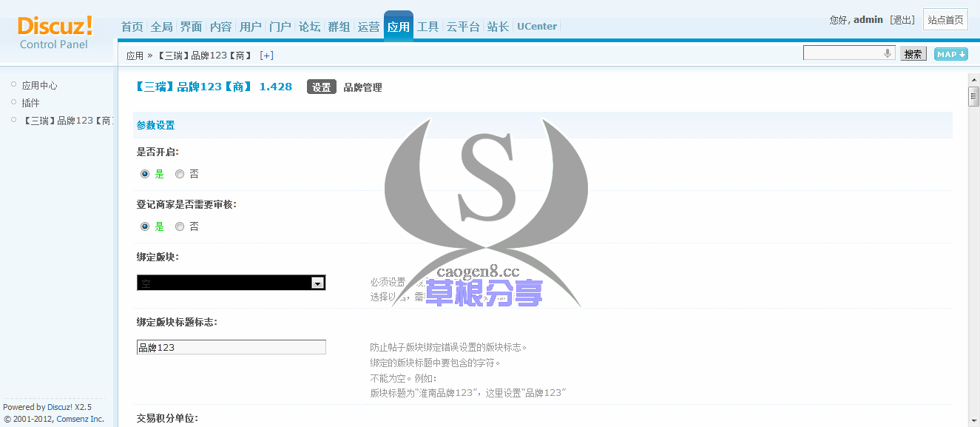The image size is (980, 427).
Task: Open the MAP navigation panel
Action: pos(950,54)
